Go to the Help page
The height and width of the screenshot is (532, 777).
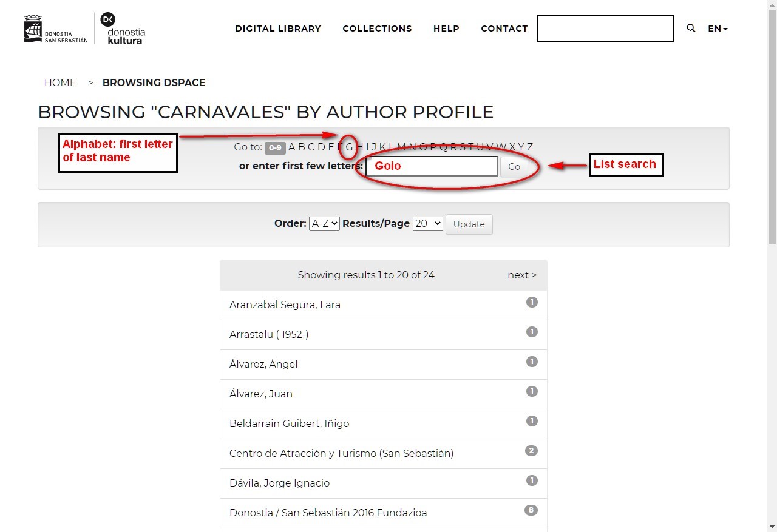pyautogui.click(x=446, y=29)
